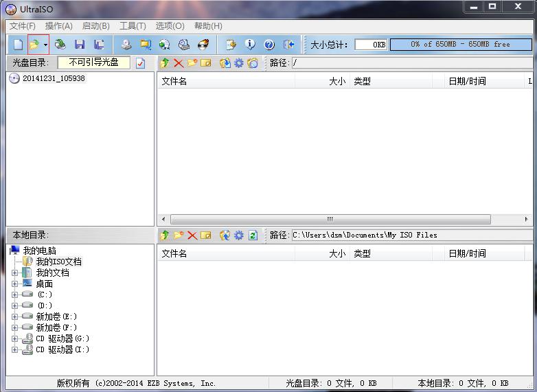Go up one level in the local directory panel
The width and height of the screenshot is (537, 392).
tap(165, 235)
